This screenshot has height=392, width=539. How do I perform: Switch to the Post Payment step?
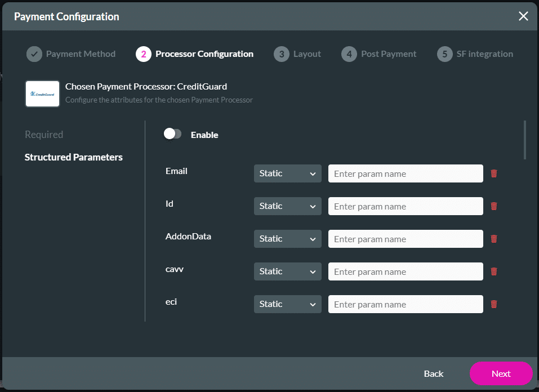349,54
